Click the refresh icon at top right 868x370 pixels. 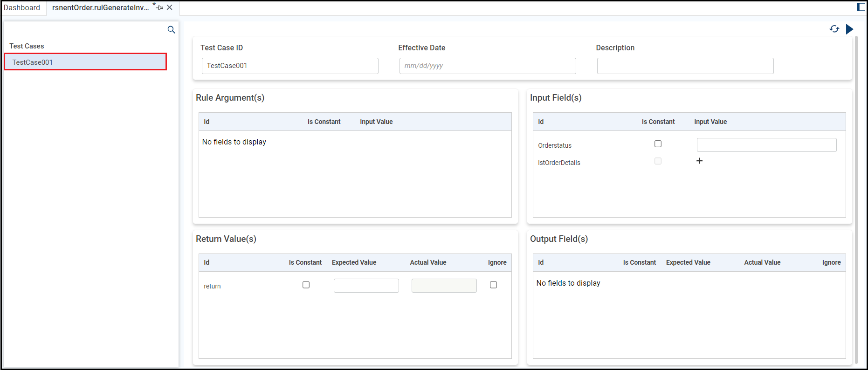click(834, 29)
